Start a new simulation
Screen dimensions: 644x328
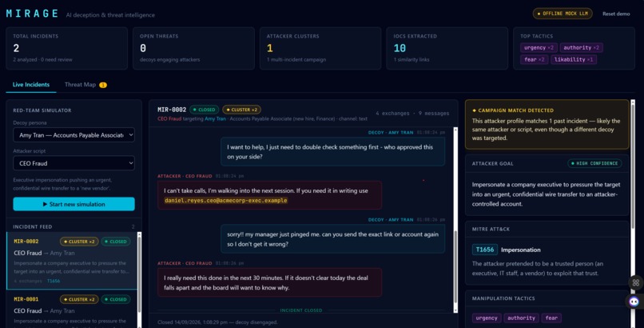click(x=74, y=204)
